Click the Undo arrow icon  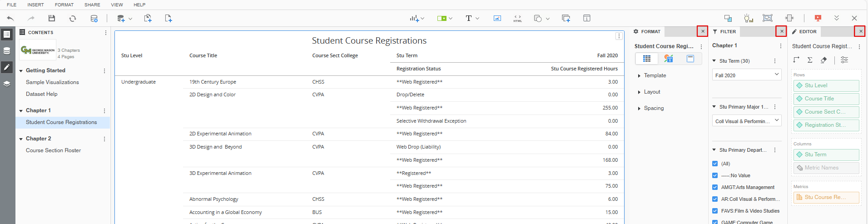[10, 18]
